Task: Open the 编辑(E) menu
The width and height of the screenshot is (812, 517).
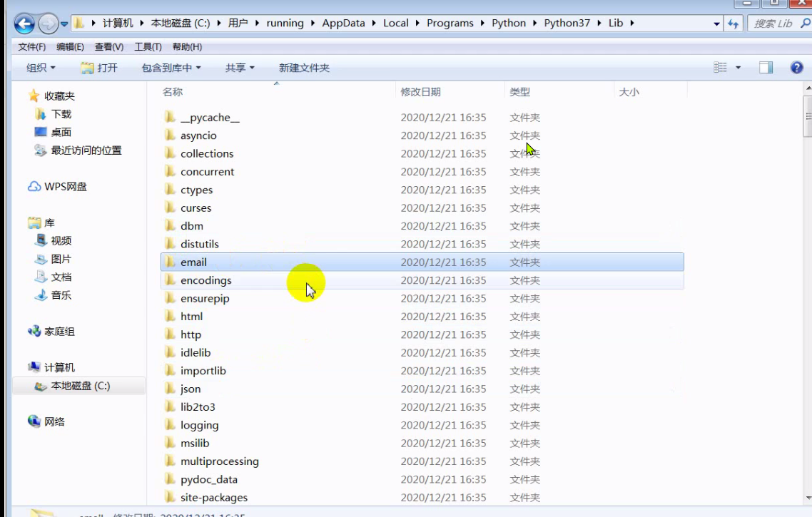Action: click(70, 47)
